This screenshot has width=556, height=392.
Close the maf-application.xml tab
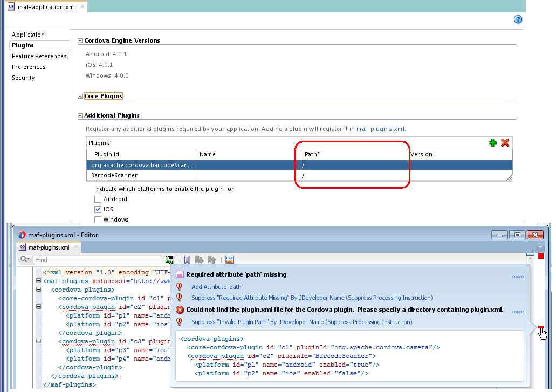tap(83, 6)
